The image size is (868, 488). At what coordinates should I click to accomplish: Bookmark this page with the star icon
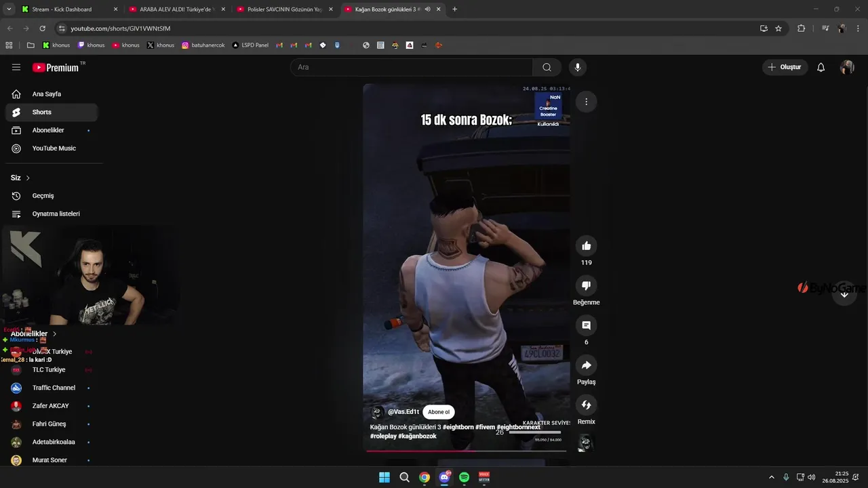point(778,28)
